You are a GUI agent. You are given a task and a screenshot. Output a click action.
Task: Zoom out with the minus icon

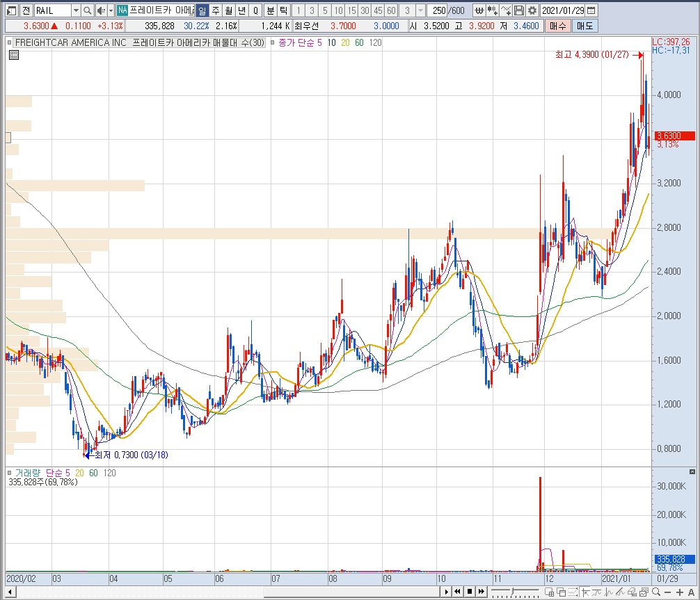point(668,592)
